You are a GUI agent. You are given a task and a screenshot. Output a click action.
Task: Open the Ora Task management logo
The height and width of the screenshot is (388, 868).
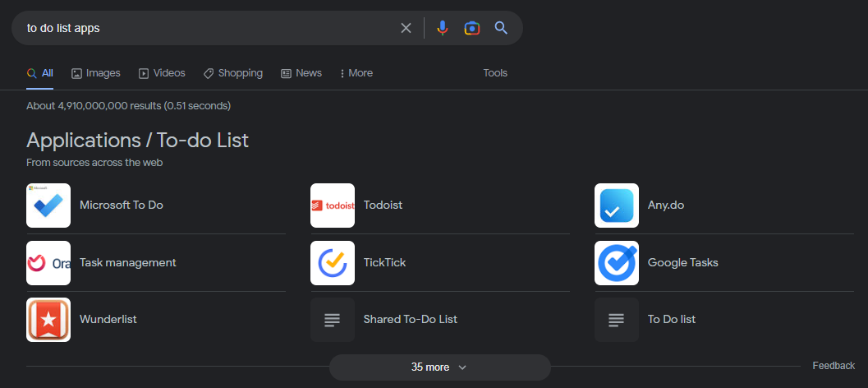coord(48,263)
